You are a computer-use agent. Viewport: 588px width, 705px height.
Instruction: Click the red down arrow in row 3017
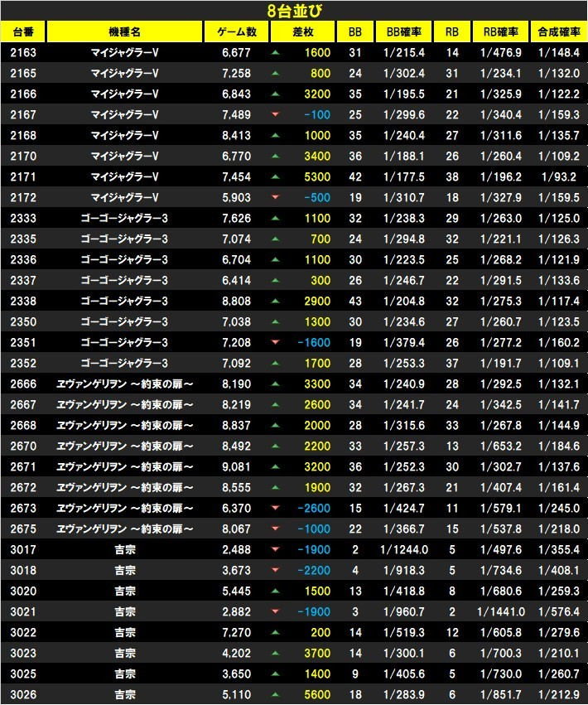pos(276,549)
